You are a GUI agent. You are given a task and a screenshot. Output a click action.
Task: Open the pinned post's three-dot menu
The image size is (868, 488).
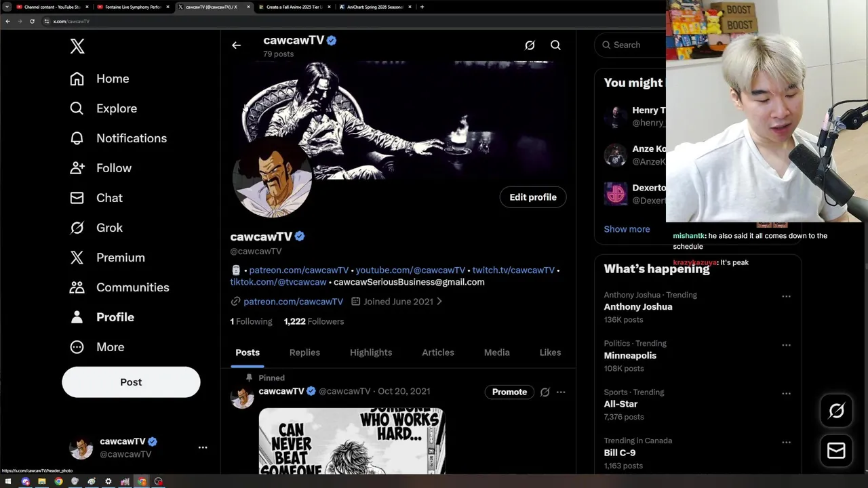pyautogui.click(x=561, y=392)
